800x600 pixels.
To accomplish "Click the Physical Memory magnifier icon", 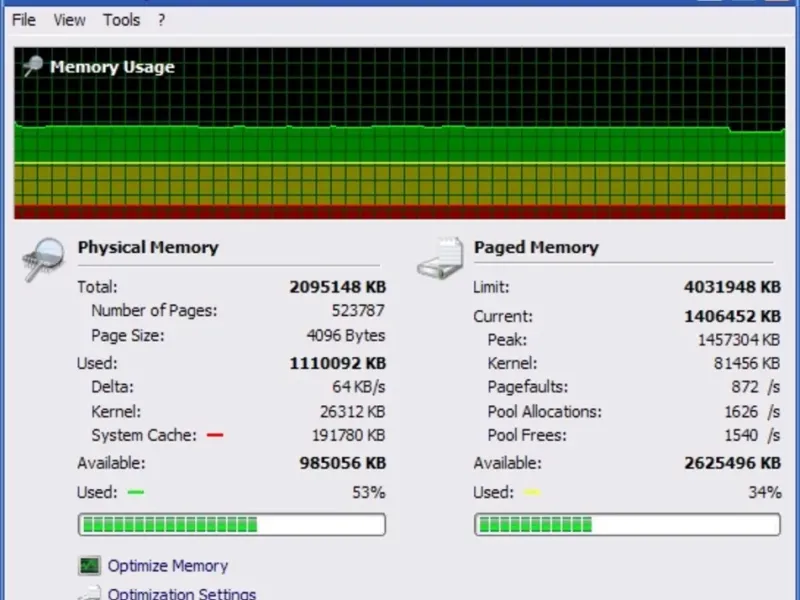I will (43, 259).
